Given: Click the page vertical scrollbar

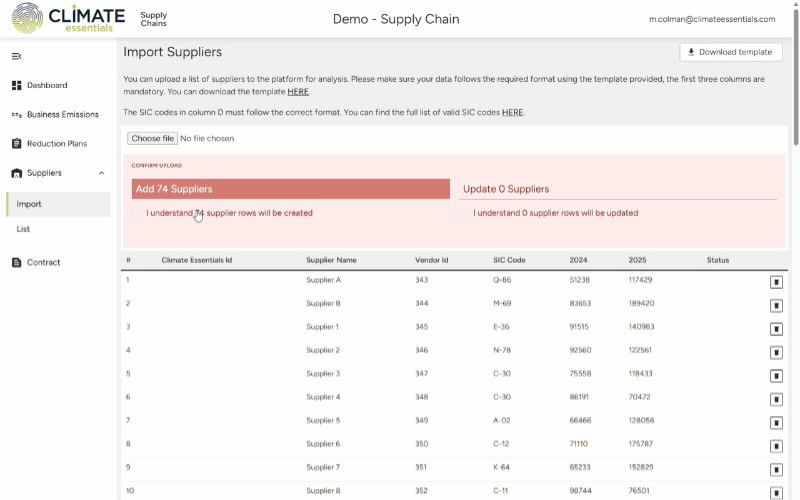Looking at the screenshot, I should coord(795,77).
